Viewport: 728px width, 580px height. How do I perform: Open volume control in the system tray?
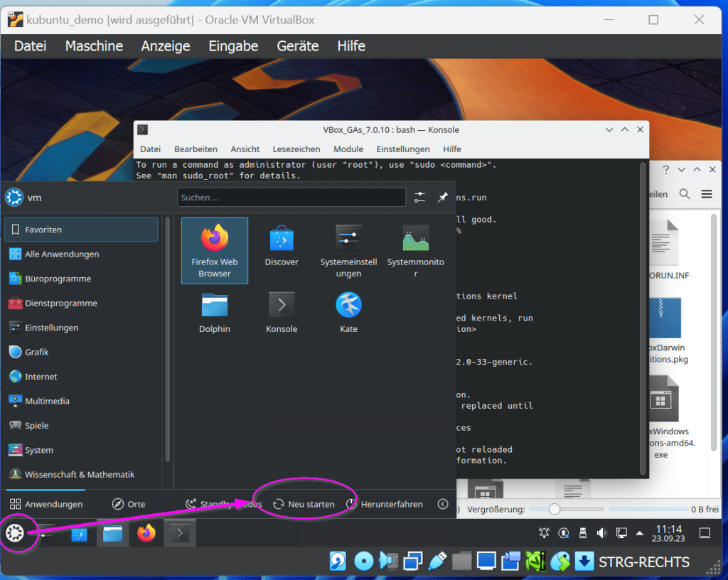tap(601, 532)
